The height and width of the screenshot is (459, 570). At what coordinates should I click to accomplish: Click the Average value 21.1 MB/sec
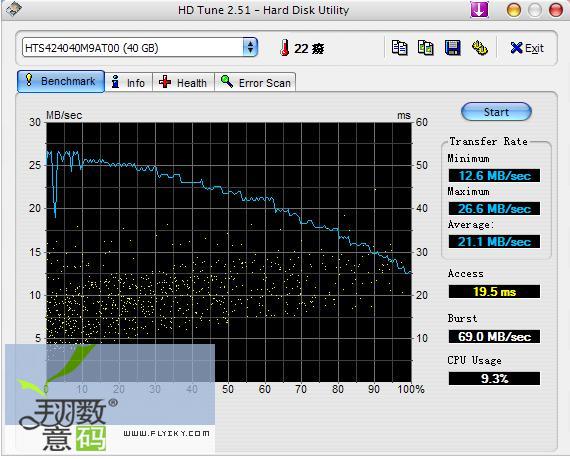tap(494, 242)
